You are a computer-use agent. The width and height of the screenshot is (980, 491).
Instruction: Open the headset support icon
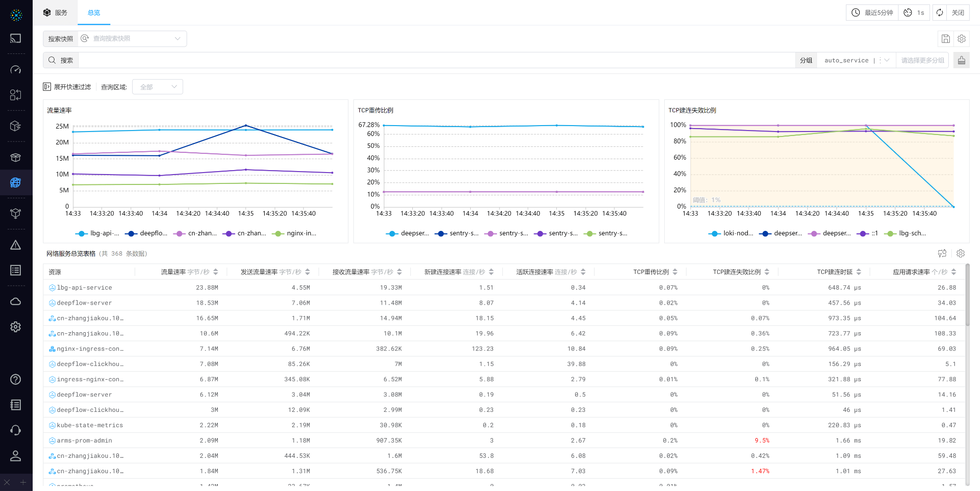16,430
